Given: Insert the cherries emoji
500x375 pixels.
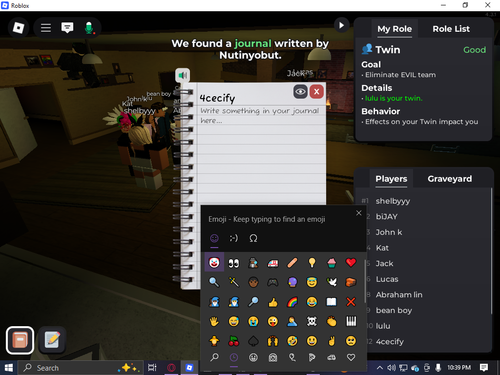Looking at the screenshot, I should coord(234,341).
